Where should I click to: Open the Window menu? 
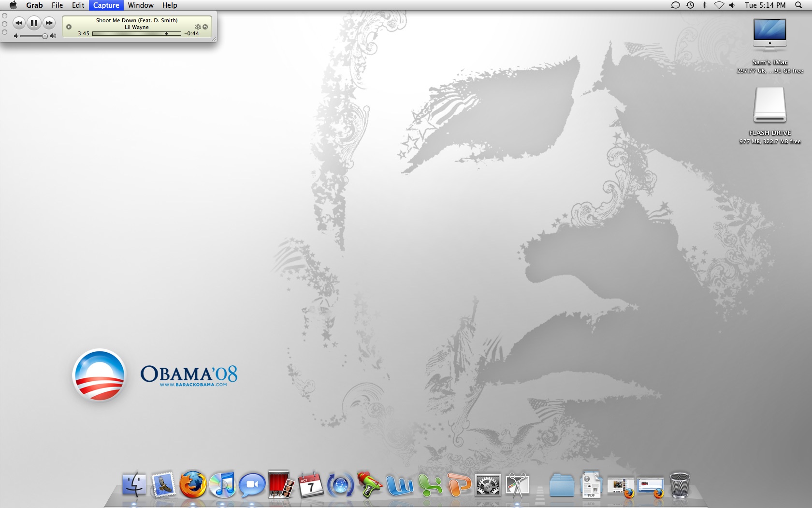pos(141,5)
